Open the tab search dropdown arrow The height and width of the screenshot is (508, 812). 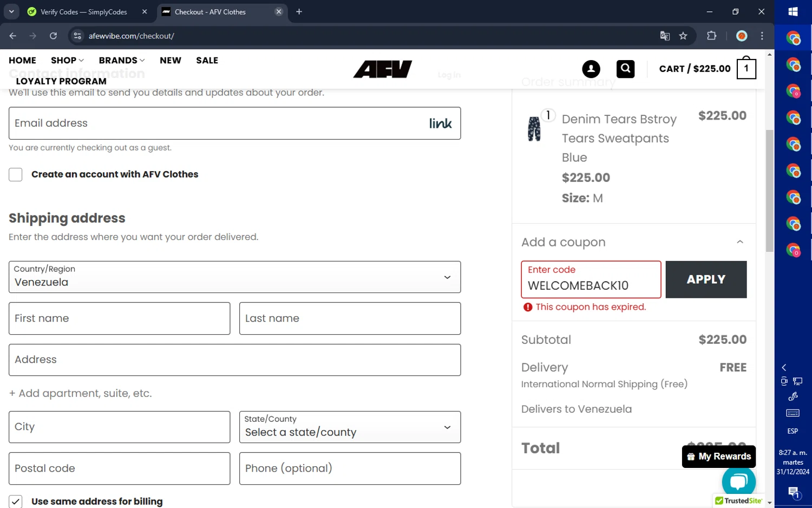tap(11, 11)
